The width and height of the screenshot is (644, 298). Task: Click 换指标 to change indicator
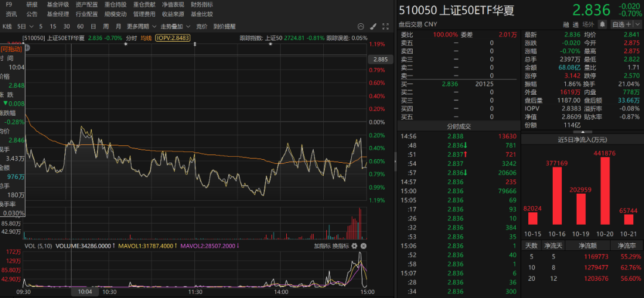(340, 246)
